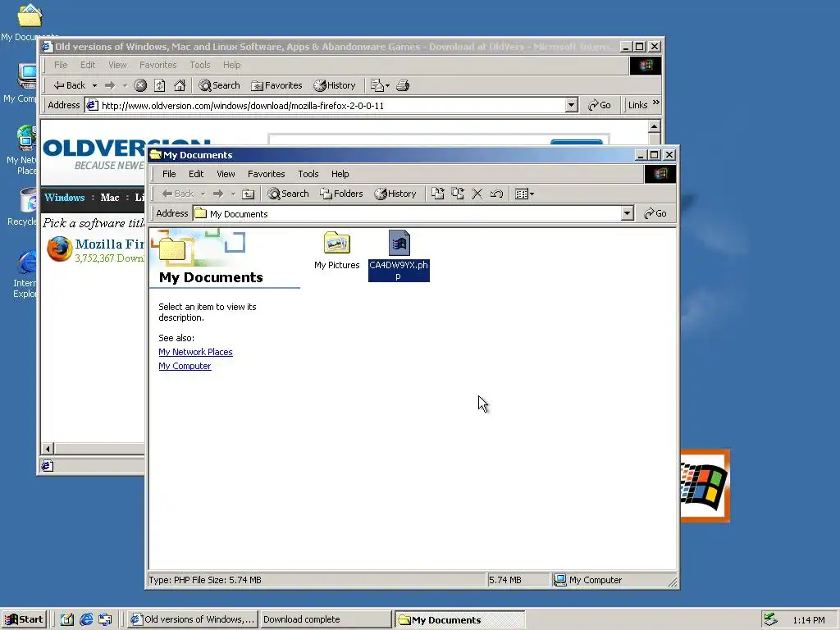The image size is (840, 630).
Task: Launch Outlook Express from quick launch
Action: 105,620
